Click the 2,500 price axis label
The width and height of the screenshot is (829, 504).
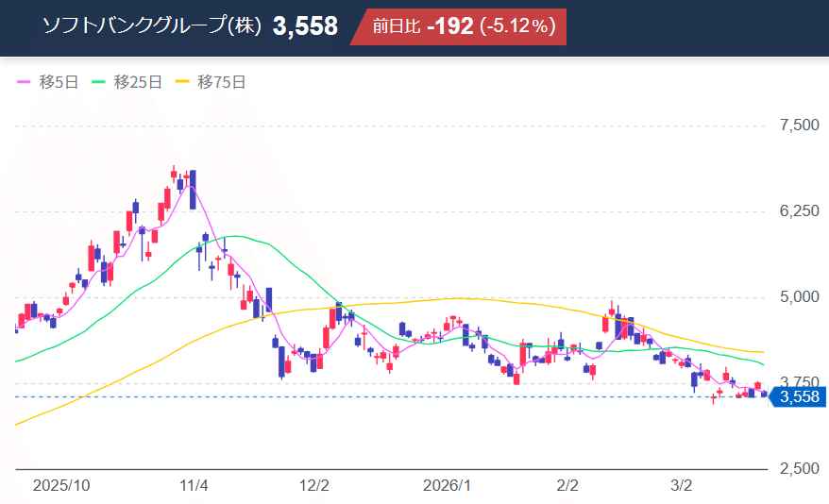[x=800, y=468]
